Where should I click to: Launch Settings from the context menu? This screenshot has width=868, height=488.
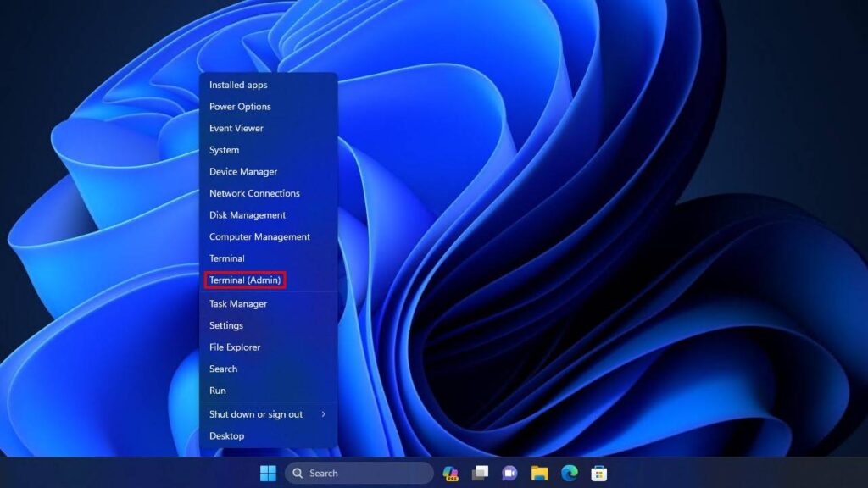226,325
